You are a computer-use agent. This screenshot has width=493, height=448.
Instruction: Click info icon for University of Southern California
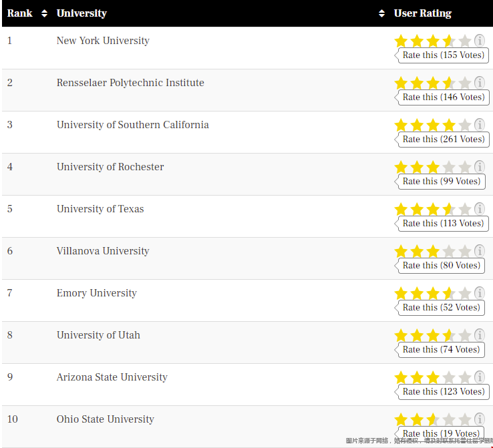coord(479,125)
